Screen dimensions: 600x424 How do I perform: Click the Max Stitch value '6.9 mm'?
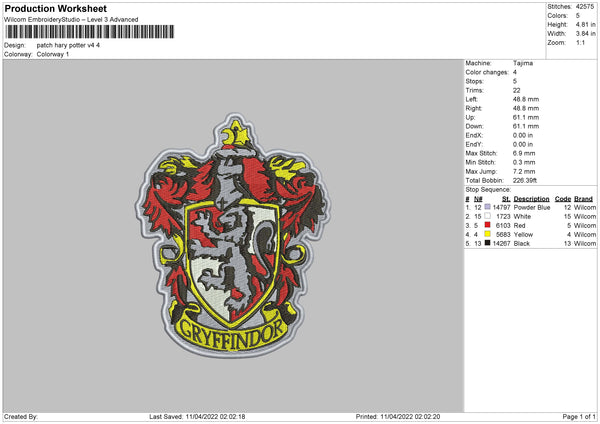[x=524, y=153]
